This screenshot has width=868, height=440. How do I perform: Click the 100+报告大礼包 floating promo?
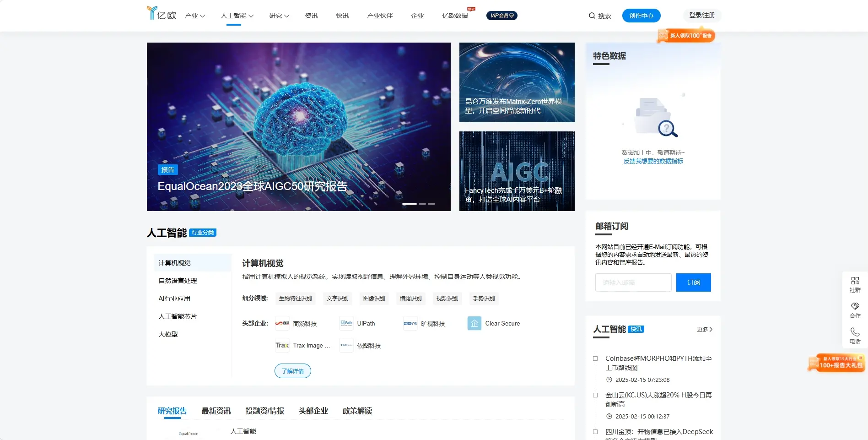(836, 363)
